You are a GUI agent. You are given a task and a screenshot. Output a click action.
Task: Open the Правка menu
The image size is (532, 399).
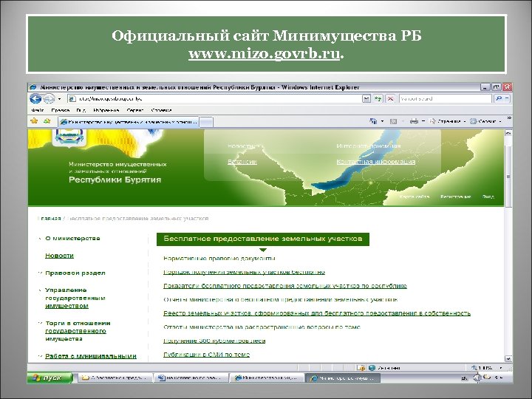pos(61,110)
